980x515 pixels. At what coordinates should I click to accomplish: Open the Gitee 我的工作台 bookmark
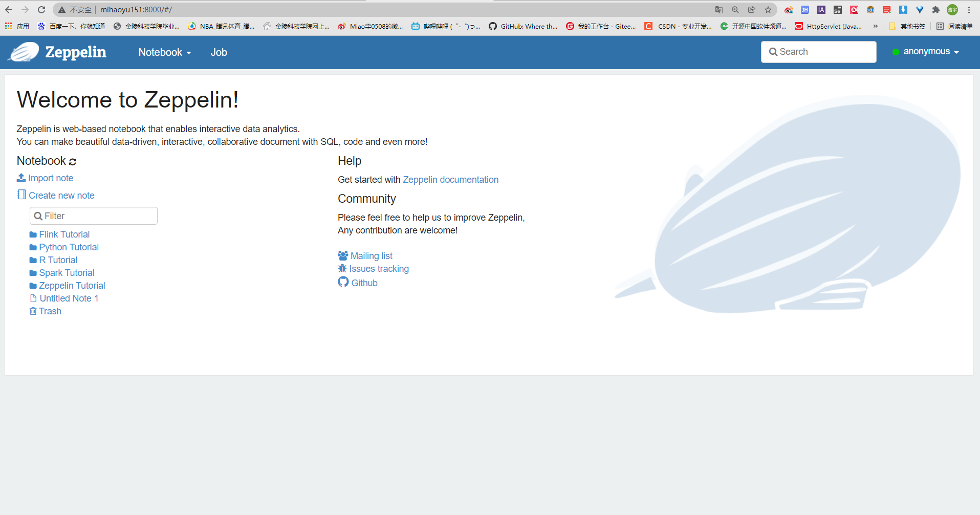[601, 26]
